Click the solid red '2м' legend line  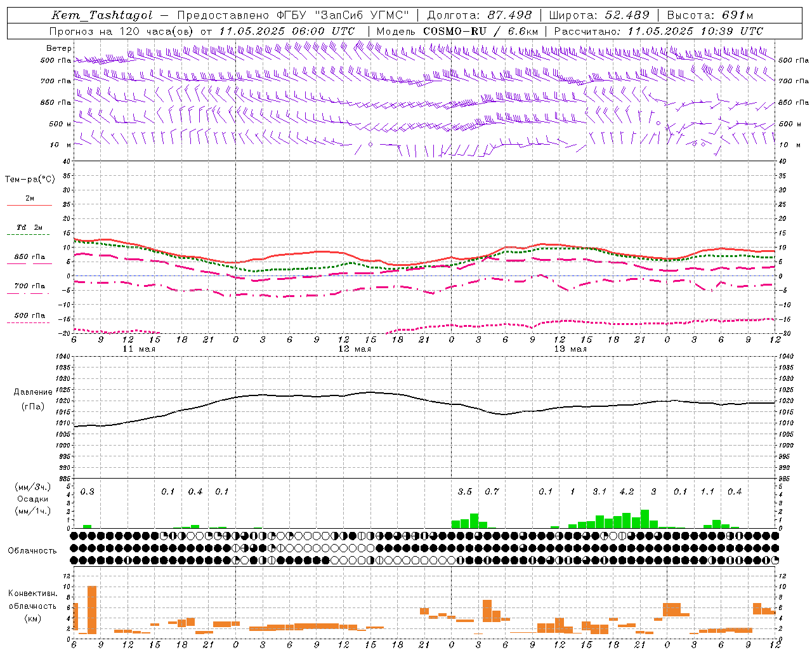click(x=29, y=205)
